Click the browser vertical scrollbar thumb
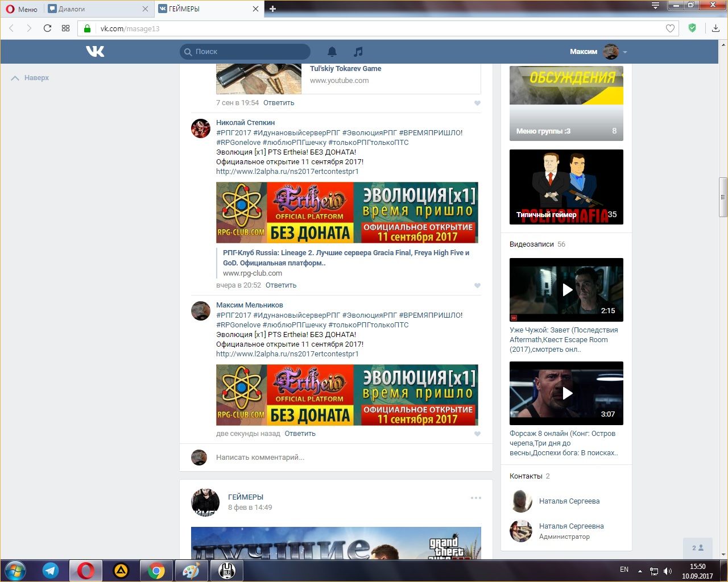Screen dimensions: 728x582 723,197
